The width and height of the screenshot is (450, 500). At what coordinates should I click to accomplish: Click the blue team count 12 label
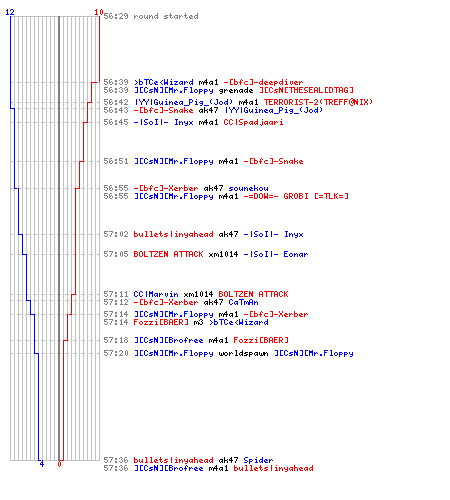pos(10,12)
